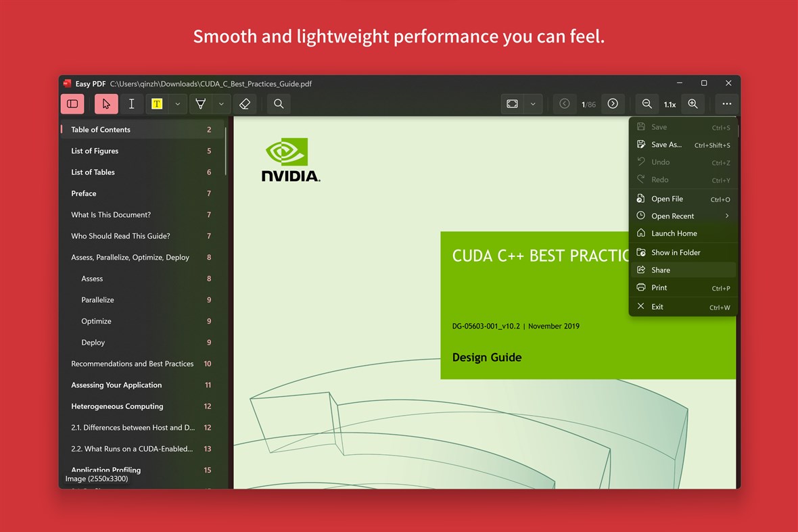Select the eraser tool
Image resolution: width=798 pixels, height=532 pixels.
pos(245,103)
